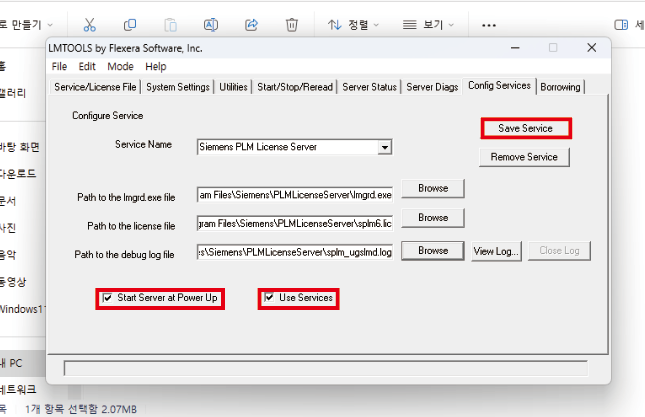Open the 만들기 new item dropdown in Explorer
The height and width of the screenshot is (417, 645).
click(26, 25)
